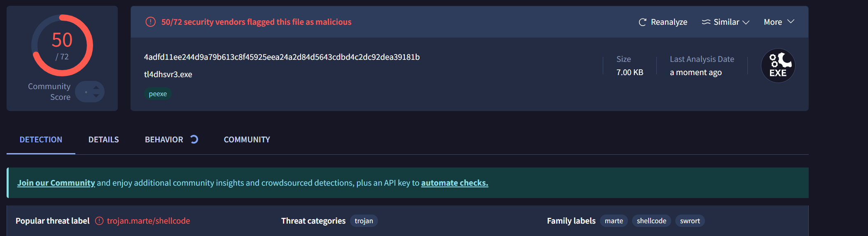The width and height of the screenshot is (868, 236).
Task: Click the 50/72 detection score gauge
Action: (x=62, y=45)
